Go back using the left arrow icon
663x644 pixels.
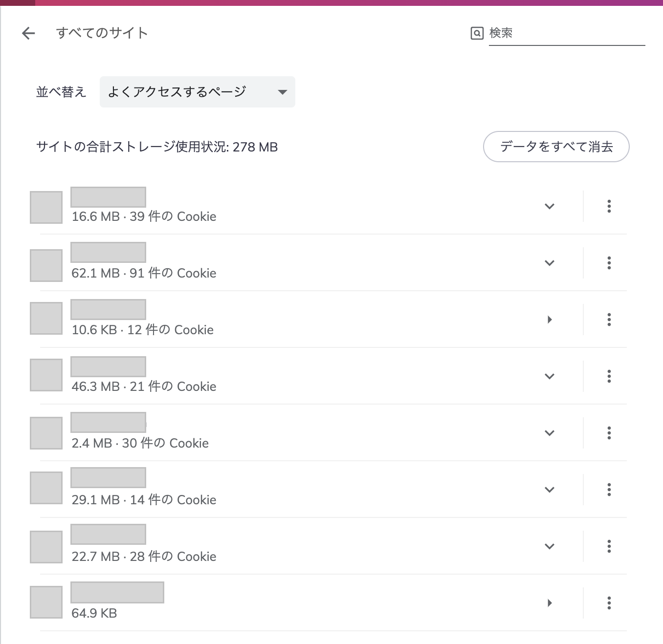click(29, 33)
